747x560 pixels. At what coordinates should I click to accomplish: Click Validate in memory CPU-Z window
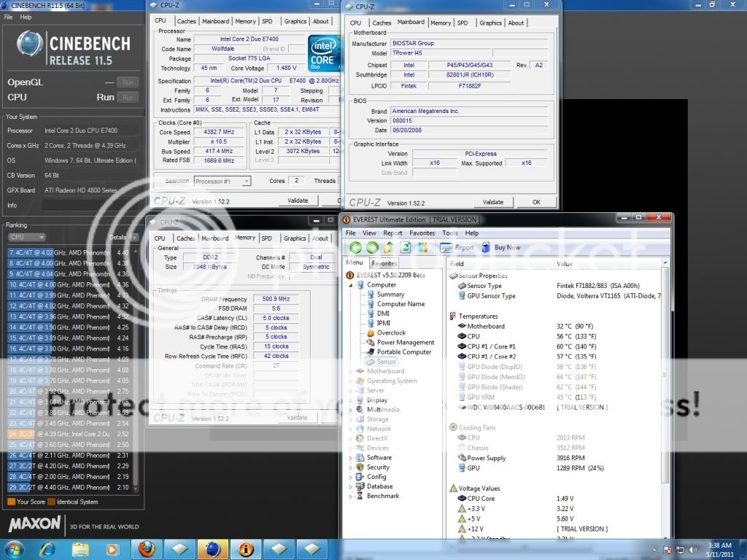tap(298, 418)
